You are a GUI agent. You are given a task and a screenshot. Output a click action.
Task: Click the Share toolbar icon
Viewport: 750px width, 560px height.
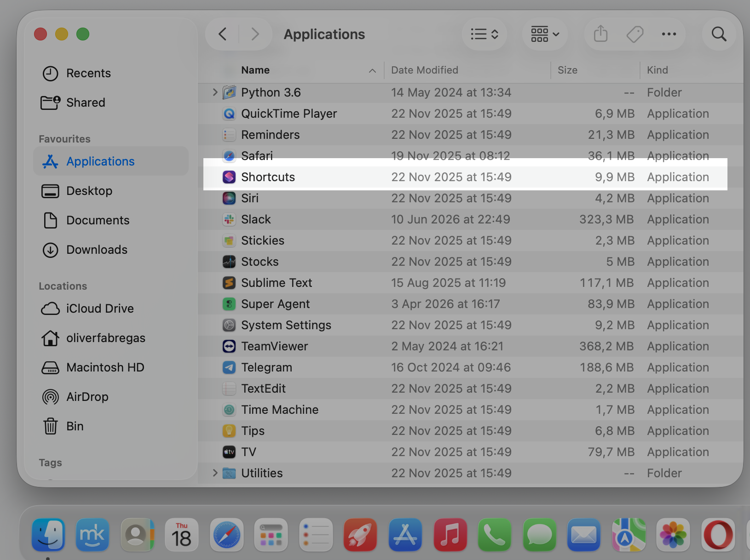tap(600, 34)
